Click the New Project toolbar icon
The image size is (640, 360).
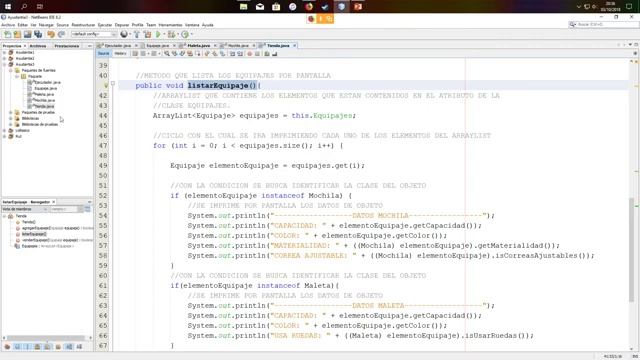[17, 35]
